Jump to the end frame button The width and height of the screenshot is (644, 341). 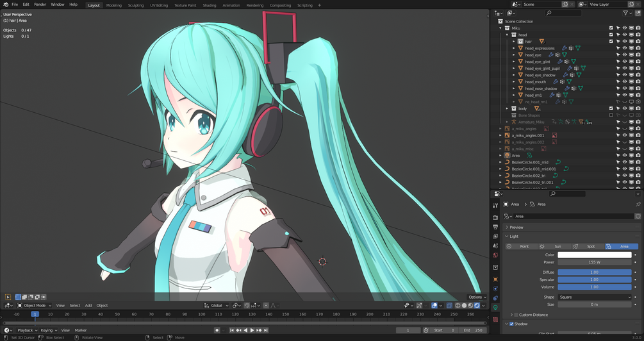266,330
